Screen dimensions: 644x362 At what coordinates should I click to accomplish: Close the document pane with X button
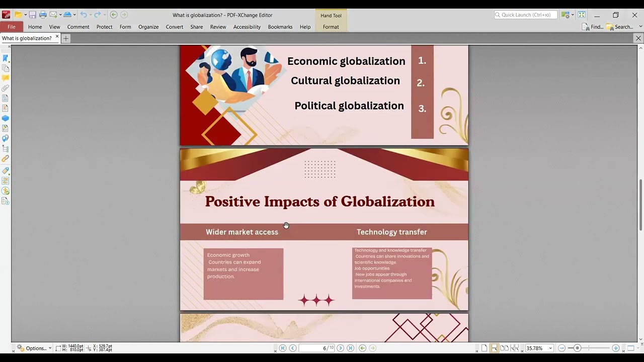638,38
